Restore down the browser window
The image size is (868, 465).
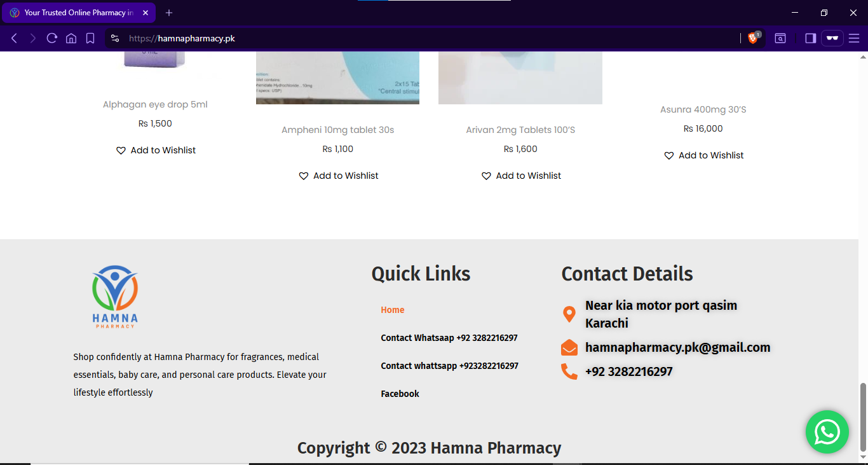pos(824,13)
